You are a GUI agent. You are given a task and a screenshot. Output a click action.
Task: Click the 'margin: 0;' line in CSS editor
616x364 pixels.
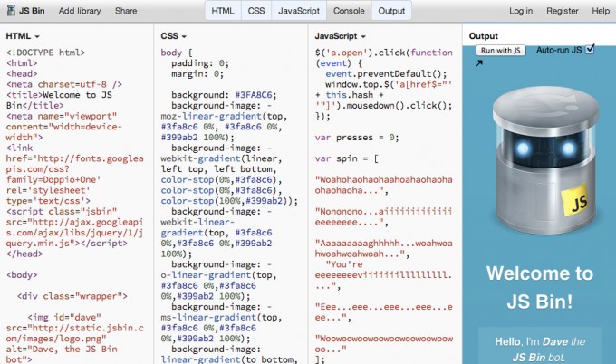coord(197,74)
